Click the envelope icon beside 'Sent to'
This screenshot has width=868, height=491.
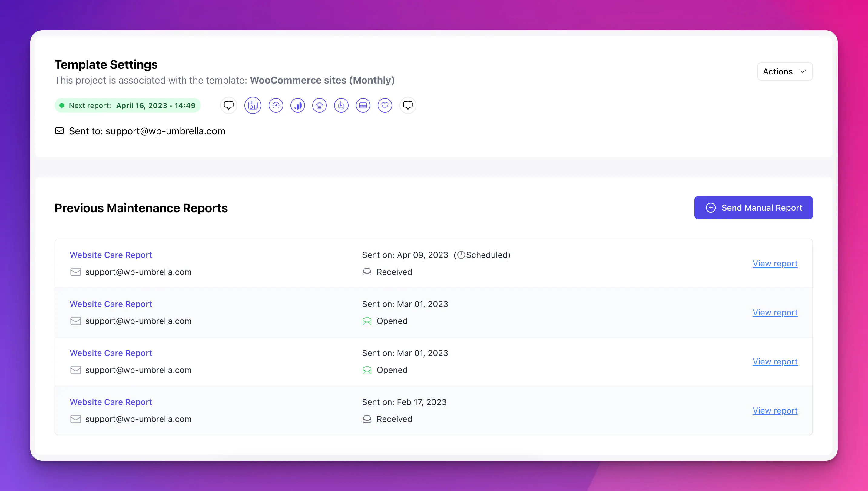(59, 131)
